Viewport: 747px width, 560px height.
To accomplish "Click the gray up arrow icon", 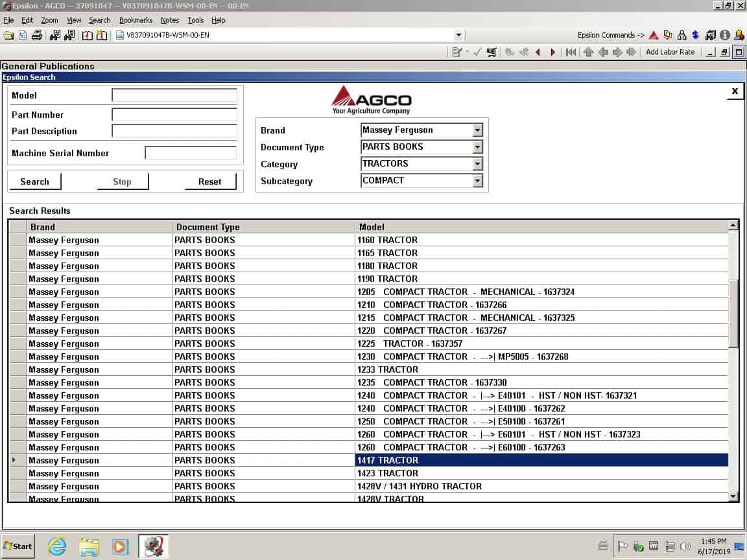I will [x=588, y=52].
